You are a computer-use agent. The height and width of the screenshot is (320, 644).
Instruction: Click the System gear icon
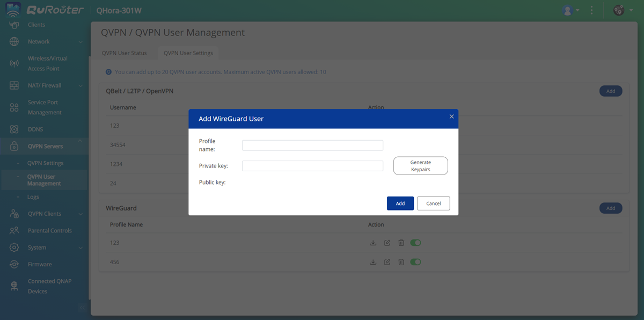(x=14, y=248)
